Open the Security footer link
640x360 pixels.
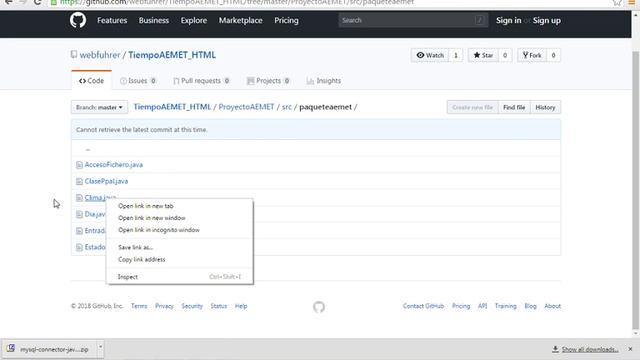[192, 306]
